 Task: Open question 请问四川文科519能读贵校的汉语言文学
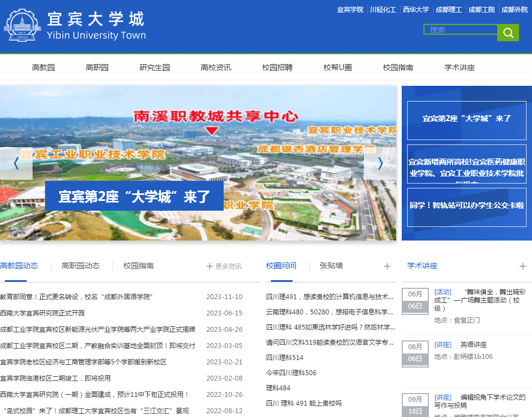330,343
